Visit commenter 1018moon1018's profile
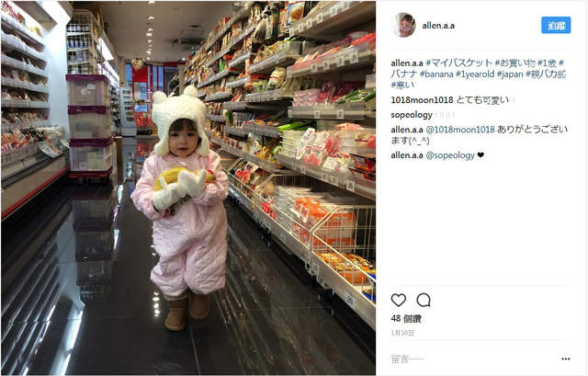 (422, 100)
